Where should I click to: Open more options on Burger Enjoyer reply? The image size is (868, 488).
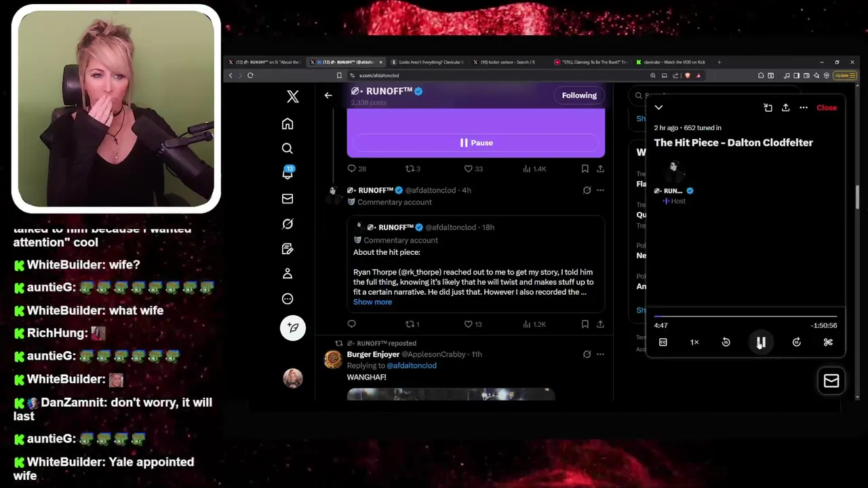click(x=600, y=354)
